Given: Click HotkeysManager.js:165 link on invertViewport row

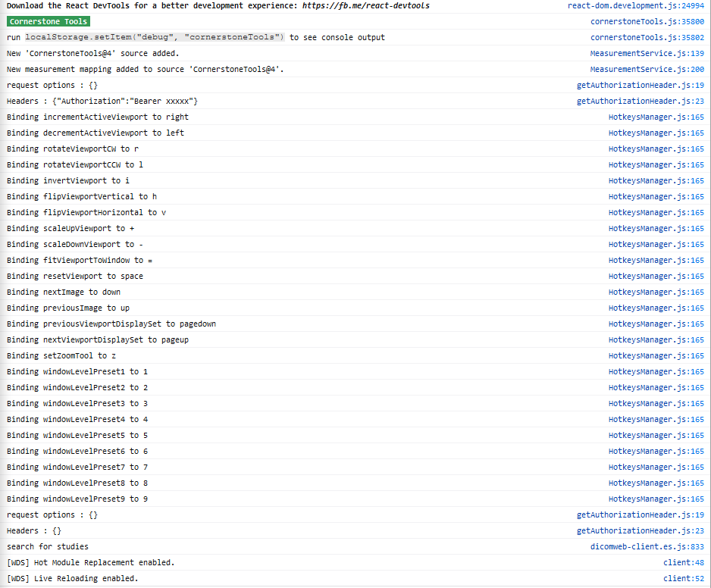Looking at the screenshot, I should point(656,180).
